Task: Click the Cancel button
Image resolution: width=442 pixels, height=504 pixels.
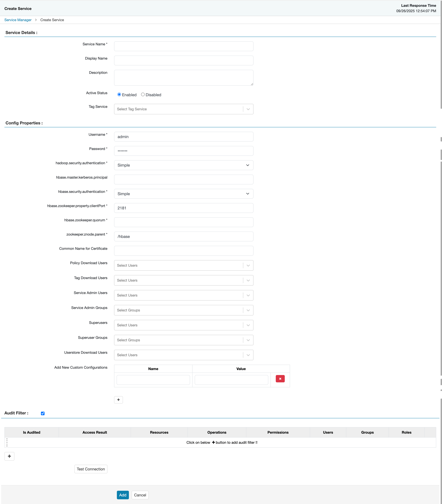Action: (x=140, y=495)
